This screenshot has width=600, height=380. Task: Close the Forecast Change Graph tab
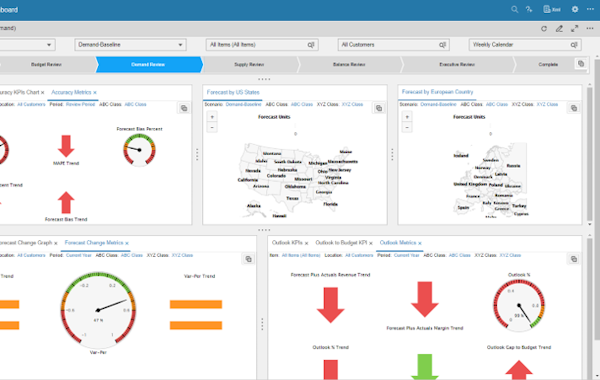coord(55,243)
